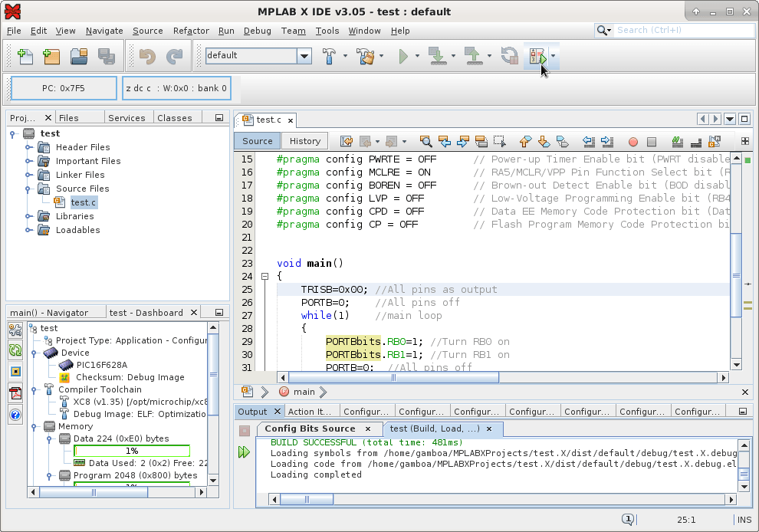Select PIC16F628A device in Dashboard
The width and height of the screenshot is (759, 532).
click(101, 365)
